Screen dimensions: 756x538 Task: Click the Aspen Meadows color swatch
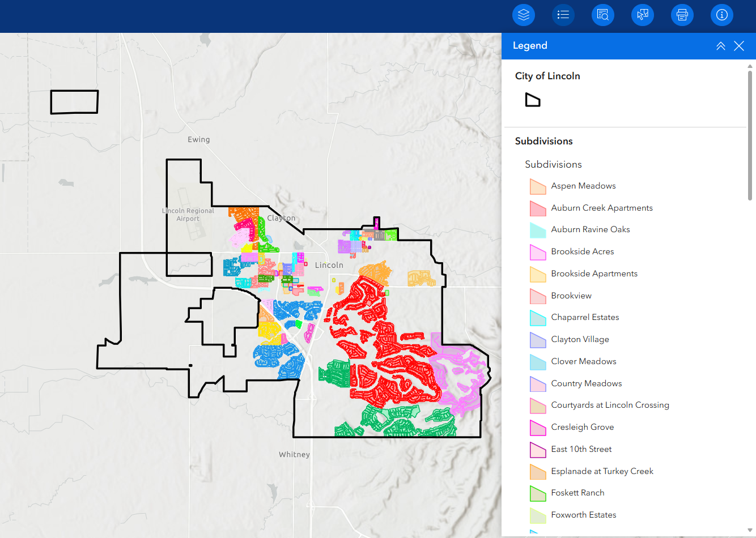click(537, 186)
